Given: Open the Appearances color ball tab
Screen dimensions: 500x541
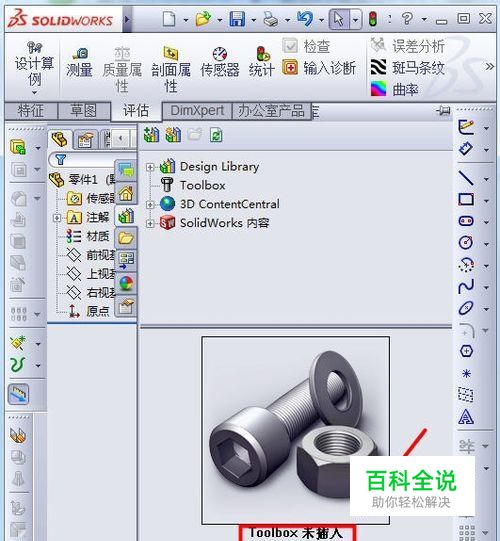Looking at the screenshot, I should click(x=126, y=283).
